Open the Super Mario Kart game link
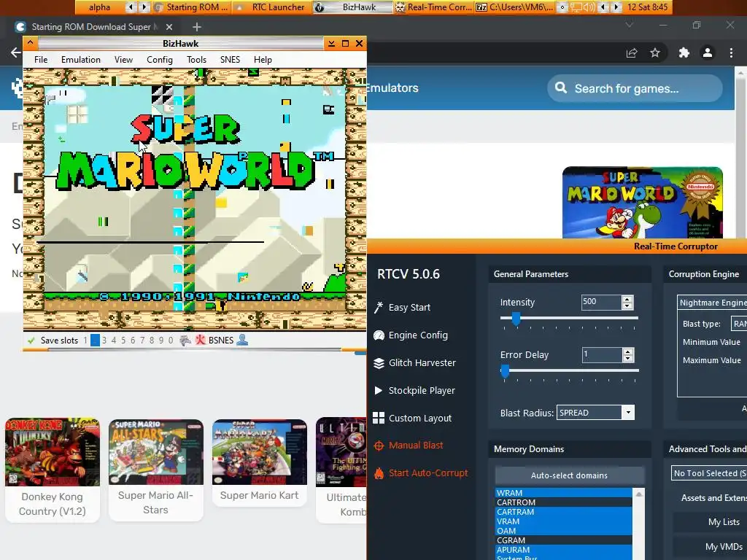Image resolution: width=747 pixels, height=560 pixels. pos(259,462)
